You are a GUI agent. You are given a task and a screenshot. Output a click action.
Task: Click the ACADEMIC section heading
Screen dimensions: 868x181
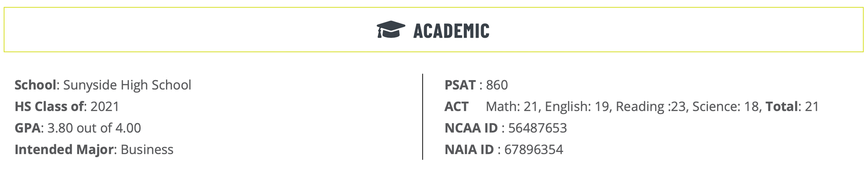(451, 31)
